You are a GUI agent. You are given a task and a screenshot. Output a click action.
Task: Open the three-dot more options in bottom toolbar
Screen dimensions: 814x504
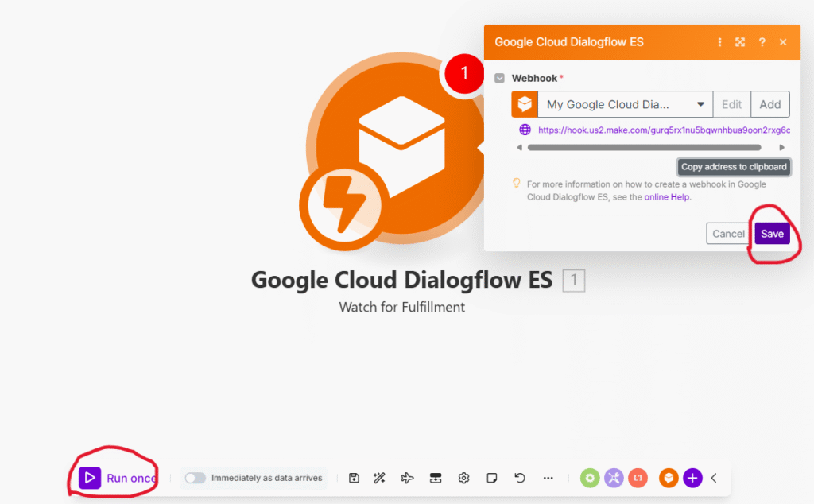point(548,478)
